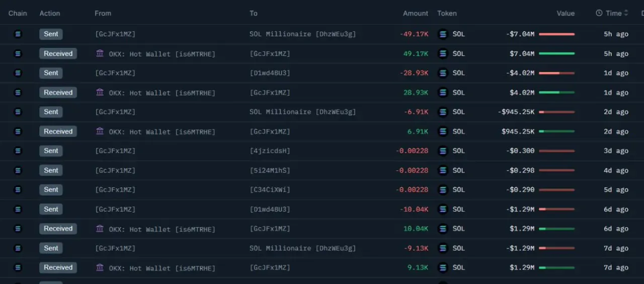
Task: Click the "4d ago" time cell
Action: click(616, 170)
